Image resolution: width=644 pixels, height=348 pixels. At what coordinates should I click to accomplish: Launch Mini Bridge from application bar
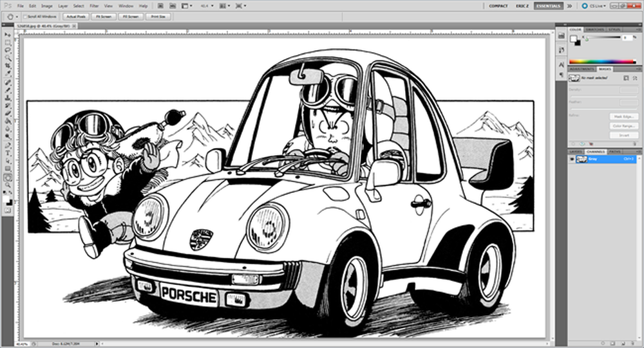pyautogui.click(x=173, y=6)
